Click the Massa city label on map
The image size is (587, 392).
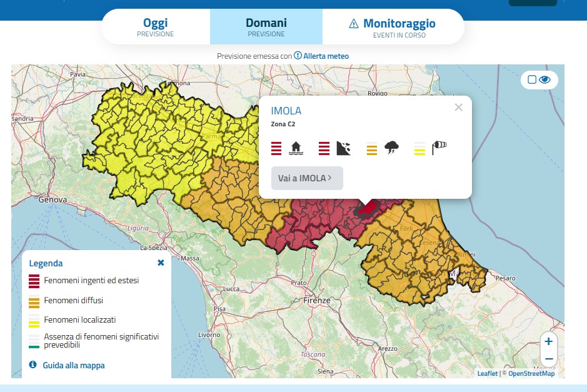point(190,258)
